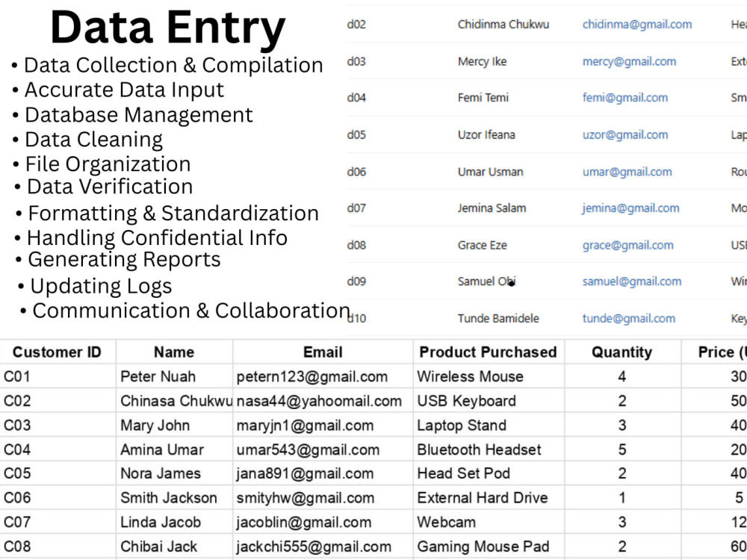The width and height of the screenshot is (747, 560).
Task: Select the Chibai Jack name cell
Action: pos(174,547)
